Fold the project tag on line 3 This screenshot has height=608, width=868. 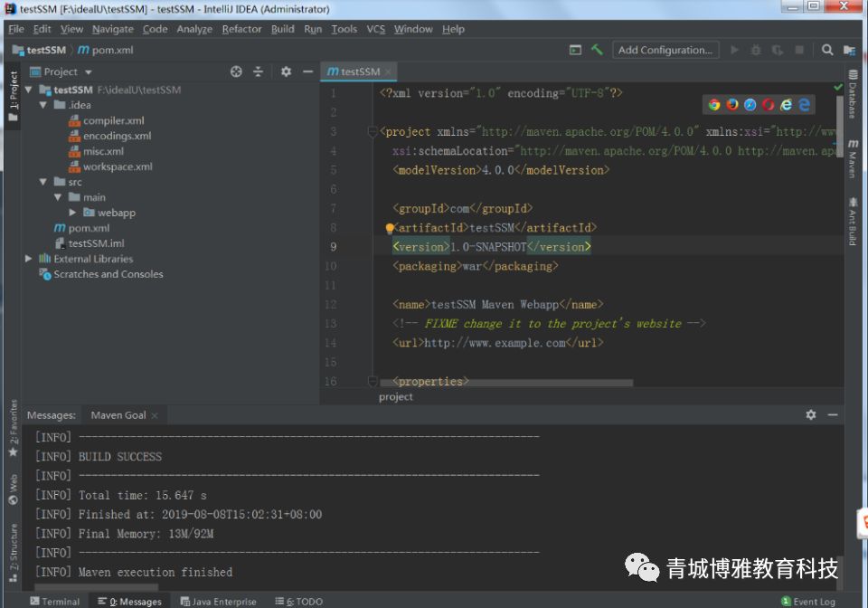pyautogui.click(x=373, y=131)
